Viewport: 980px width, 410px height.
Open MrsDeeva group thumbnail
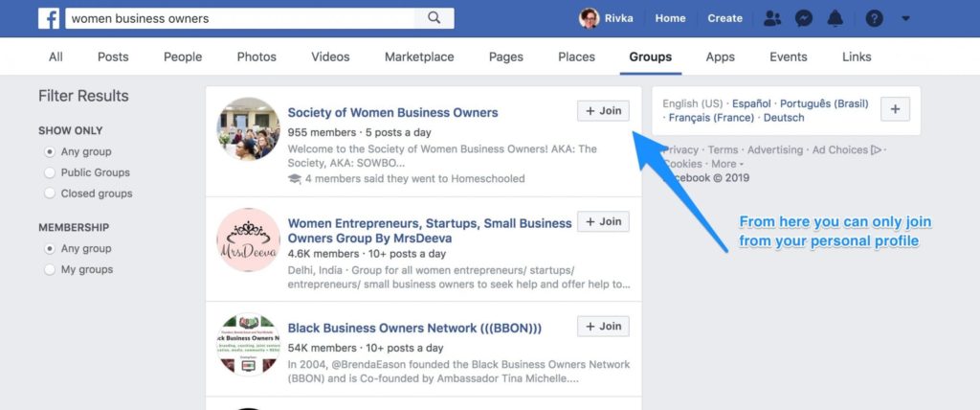coord(248,239)
